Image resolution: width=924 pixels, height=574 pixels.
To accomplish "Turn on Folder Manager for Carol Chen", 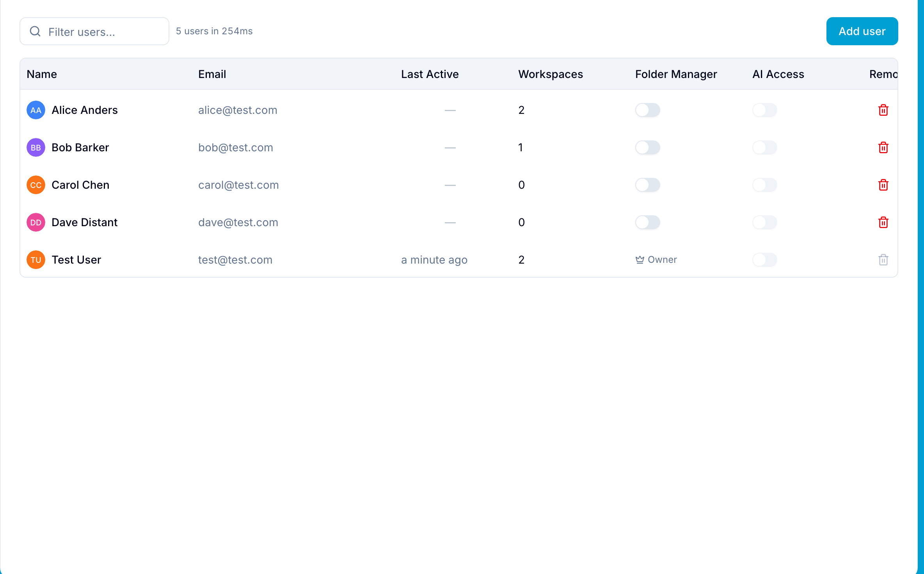I will click(x=648, y=185).
